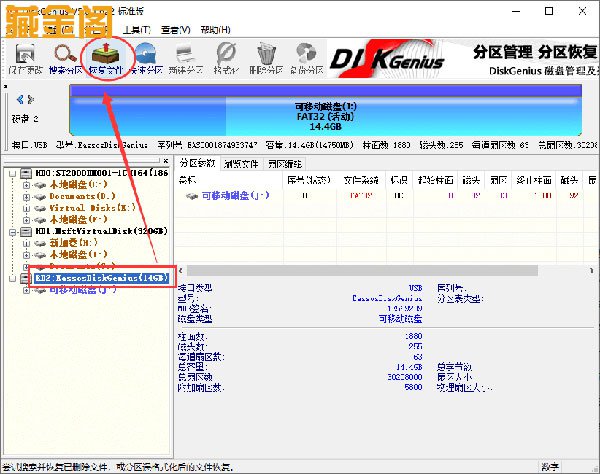Click the 起始柱面 column header
This screenshot has height=474, width=600.
coord(435,179)
